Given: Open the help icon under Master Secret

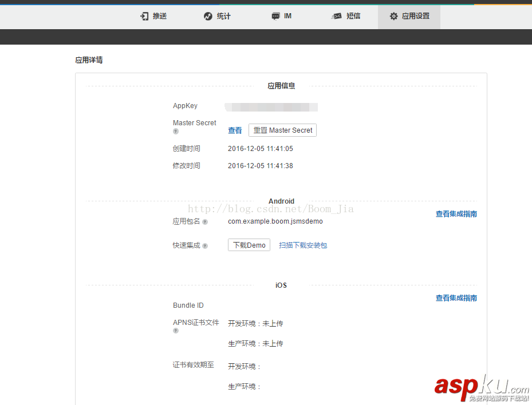Looking at the screenshot, I should point(175,132).
